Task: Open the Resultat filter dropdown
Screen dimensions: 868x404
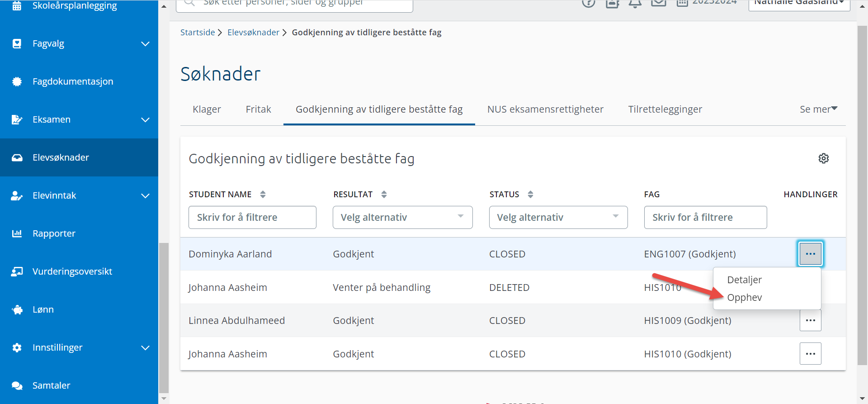Action: pos(402,217)
